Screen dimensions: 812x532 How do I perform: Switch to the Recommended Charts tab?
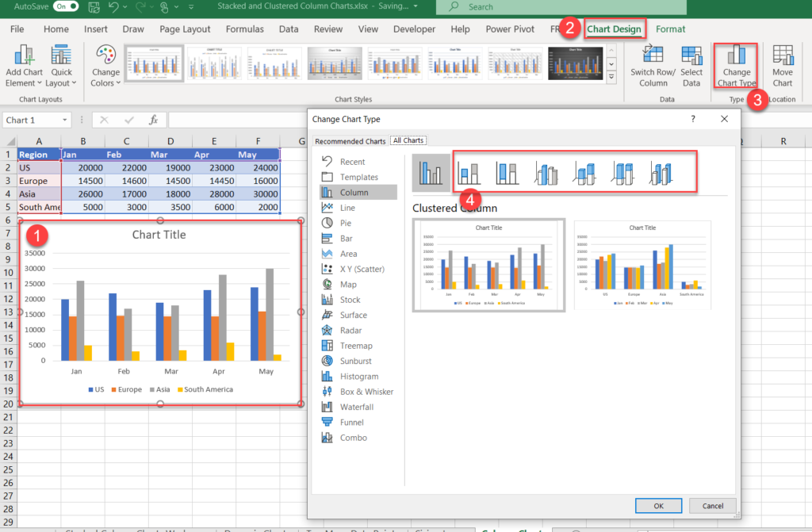pyautogui.click(x=350, y=141)
